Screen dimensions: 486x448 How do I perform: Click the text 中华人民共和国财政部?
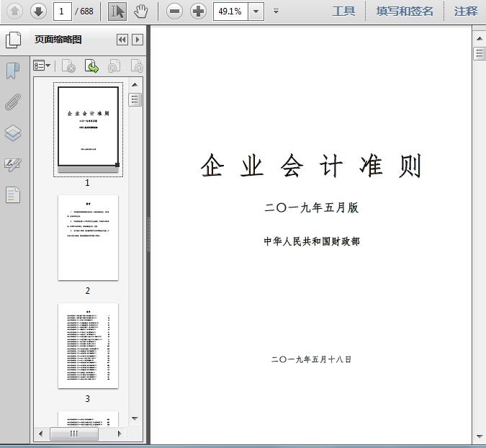pyautogui.click(x=312, y=241)
